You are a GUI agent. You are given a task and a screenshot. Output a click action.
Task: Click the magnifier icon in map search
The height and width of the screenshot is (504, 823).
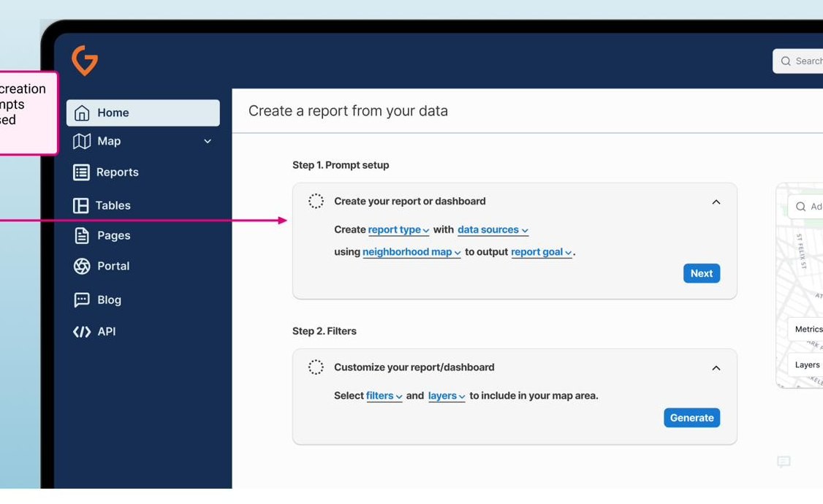(x=801, y=207)
